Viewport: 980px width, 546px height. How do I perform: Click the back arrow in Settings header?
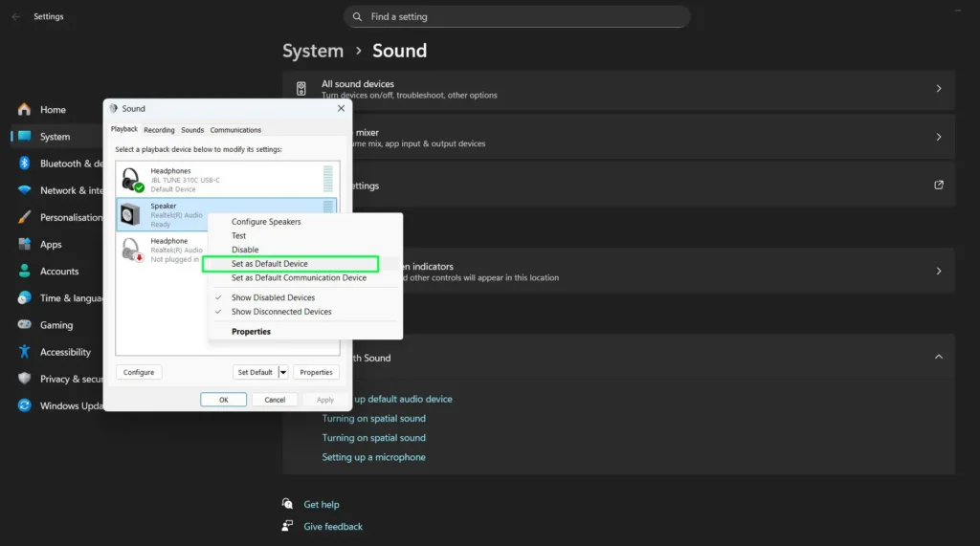15,17
